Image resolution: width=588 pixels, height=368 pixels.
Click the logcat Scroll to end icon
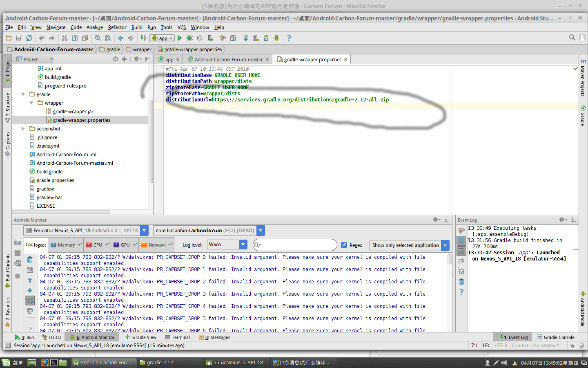(x=30, y=270)
